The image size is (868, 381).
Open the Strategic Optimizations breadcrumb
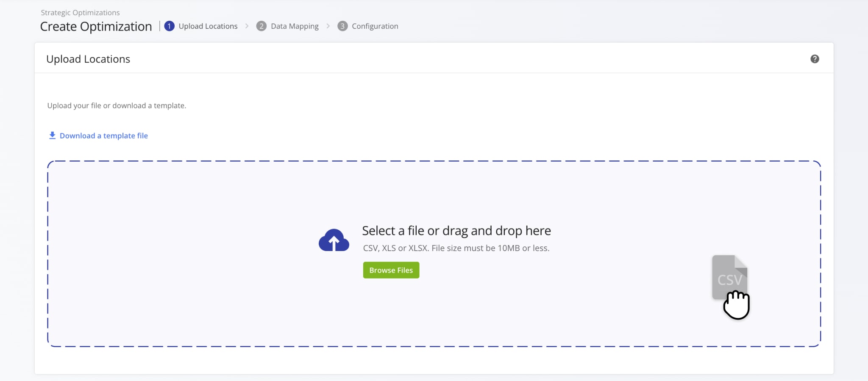tap(80, 13)
